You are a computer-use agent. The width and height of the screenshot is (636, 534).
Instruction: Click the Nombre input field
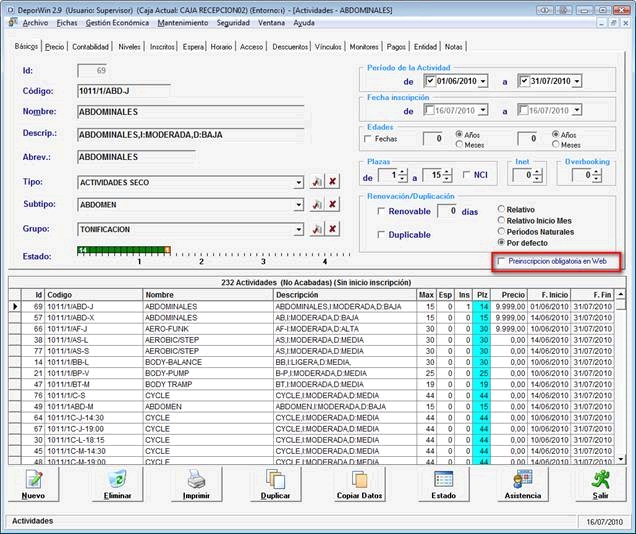click(x=191, y=112)
